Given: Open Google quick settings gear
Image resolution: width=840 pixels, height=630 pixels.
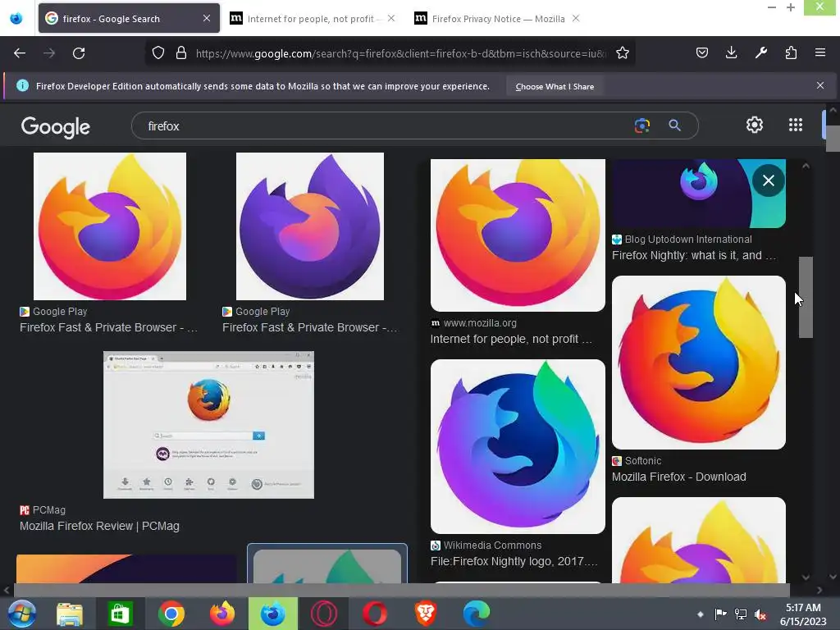Looking at the screenshot, I should [755, 125].
